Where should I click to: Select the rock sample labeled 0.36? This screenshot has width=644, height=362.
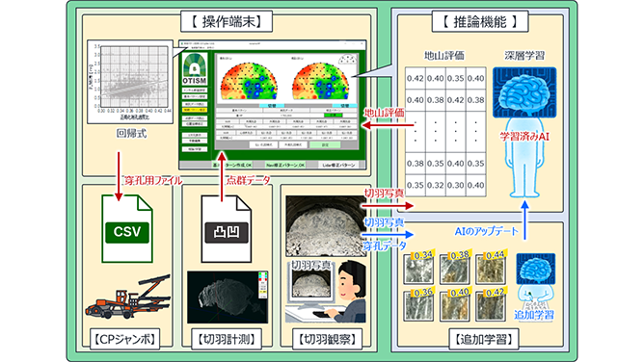click(x=418, y=305)
